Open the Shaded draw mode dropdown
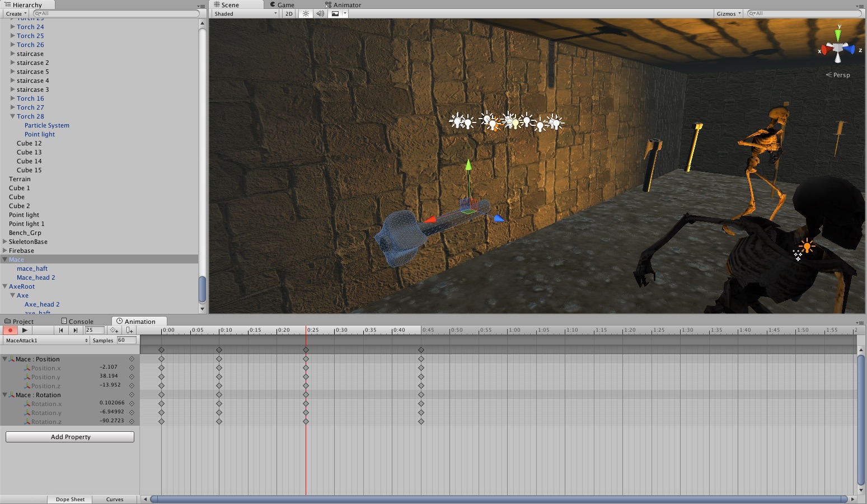 (245, 13)
